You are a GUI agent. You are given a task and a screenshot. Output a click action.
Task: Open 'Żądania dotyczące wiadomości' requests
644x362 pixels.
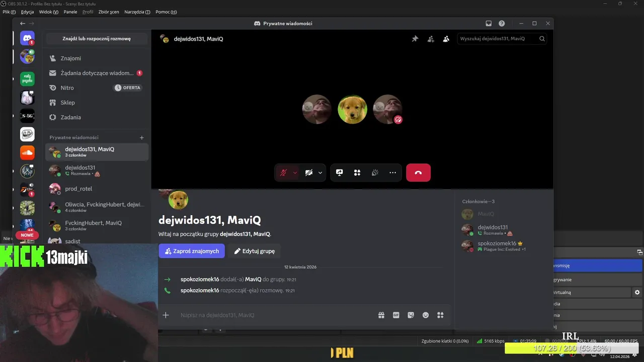[97, 73]
